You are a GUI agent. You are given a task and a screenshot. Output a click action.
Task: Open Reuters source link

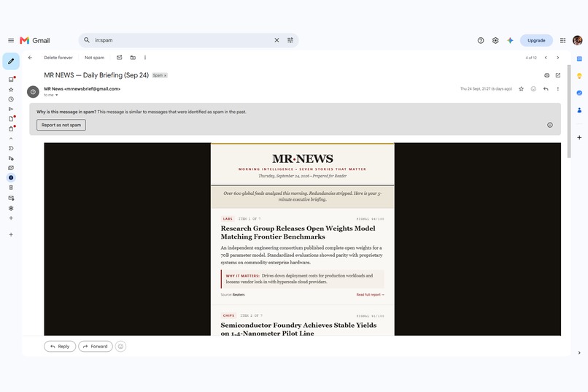[x=239, y=295]
